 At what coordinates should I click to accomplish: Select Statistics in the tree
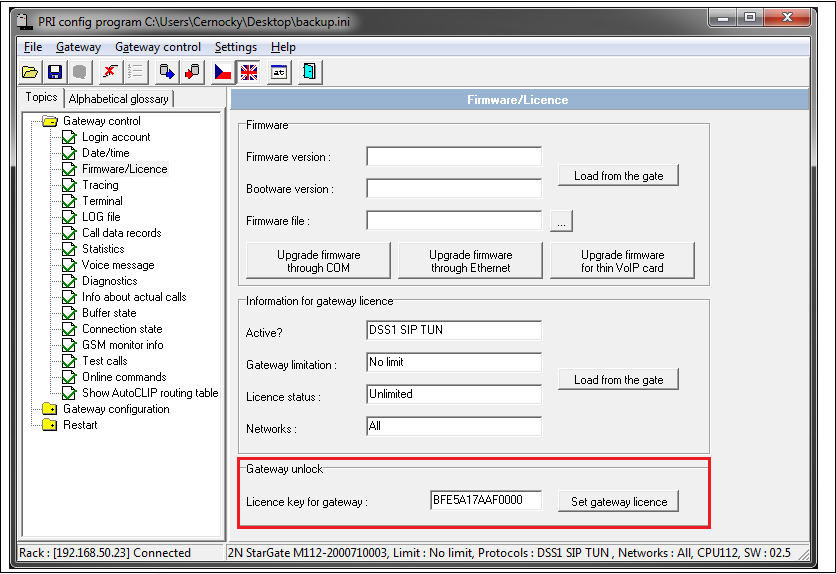[103, 249]
